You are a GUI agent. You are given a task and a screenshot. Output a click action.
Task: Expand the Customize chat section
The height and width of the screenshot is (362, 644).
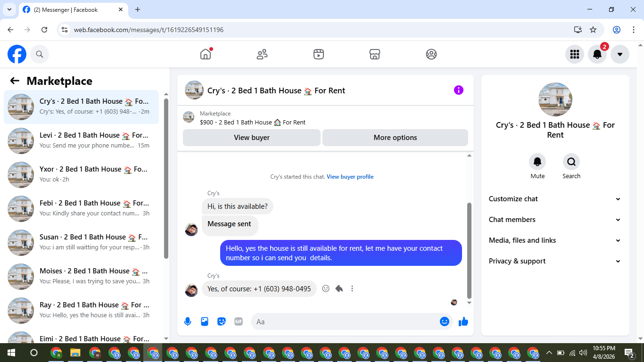click(x=555, y=199)
